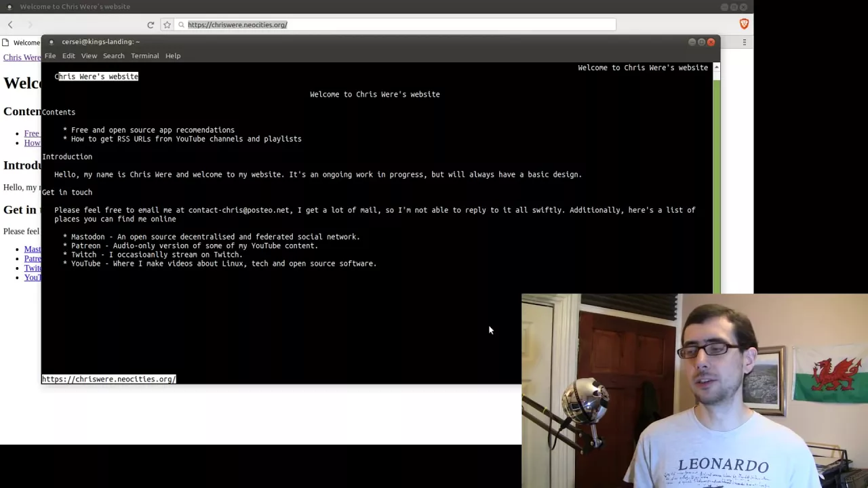Click the centered "Welcome to Chris Were's website" heading
The width and height of the screenshot is (868, 488).
375,94
